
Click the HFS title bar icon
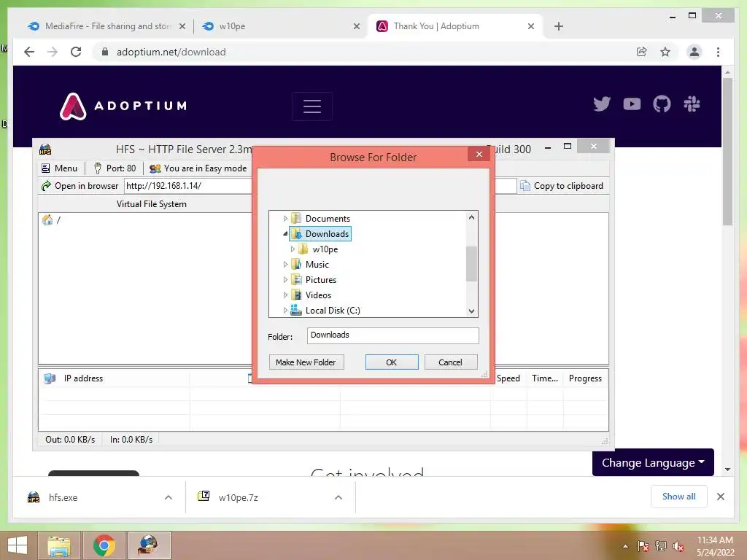(x=45, y=149)
